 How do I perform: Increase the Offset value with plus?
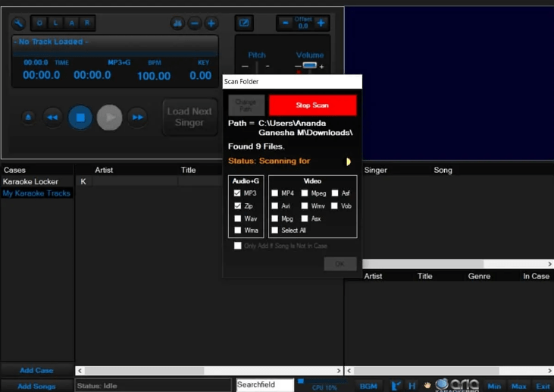(x=321, y=24)
